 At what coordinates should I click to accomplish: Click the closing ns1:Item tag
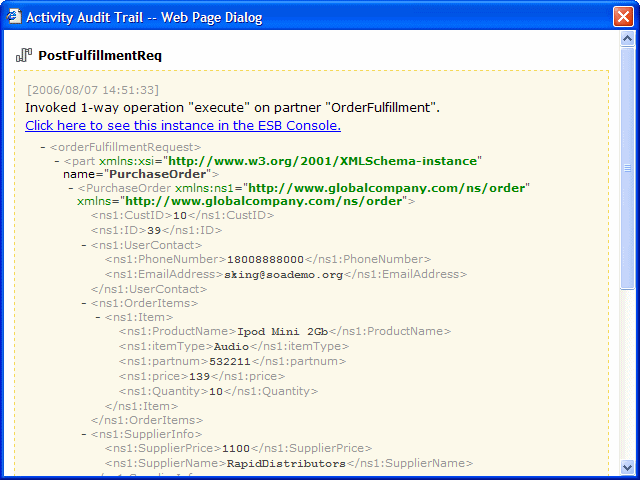pyautogui.click(x=141, y=407)
